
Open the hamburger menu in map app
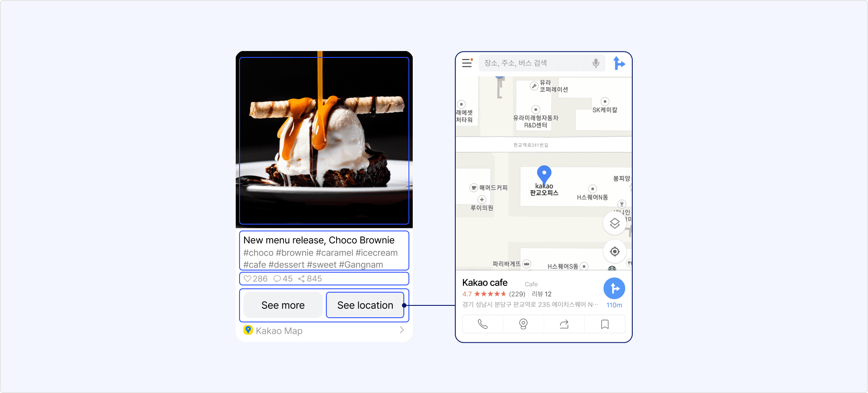[467, 63]
